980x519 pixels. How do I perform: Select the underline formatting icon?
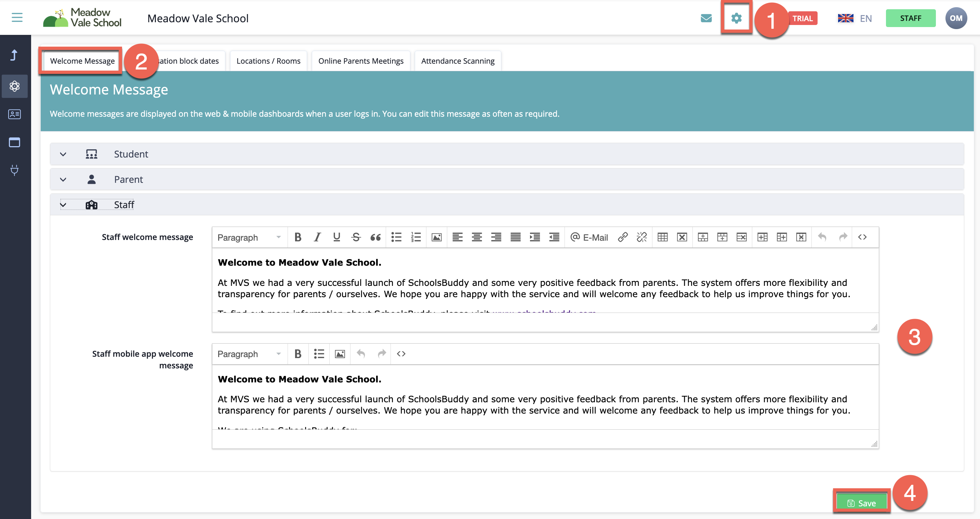point(336,237)
